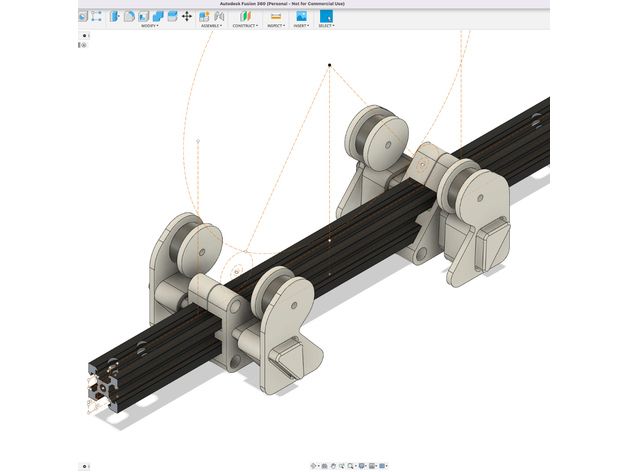Click the Measure ruler icon

pos(275,17)
